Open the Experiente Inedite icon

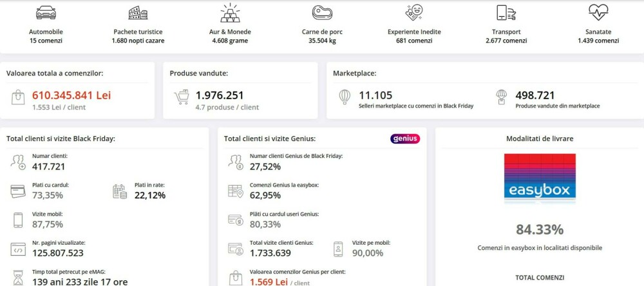pyautogui.click(x=413, y=13)
